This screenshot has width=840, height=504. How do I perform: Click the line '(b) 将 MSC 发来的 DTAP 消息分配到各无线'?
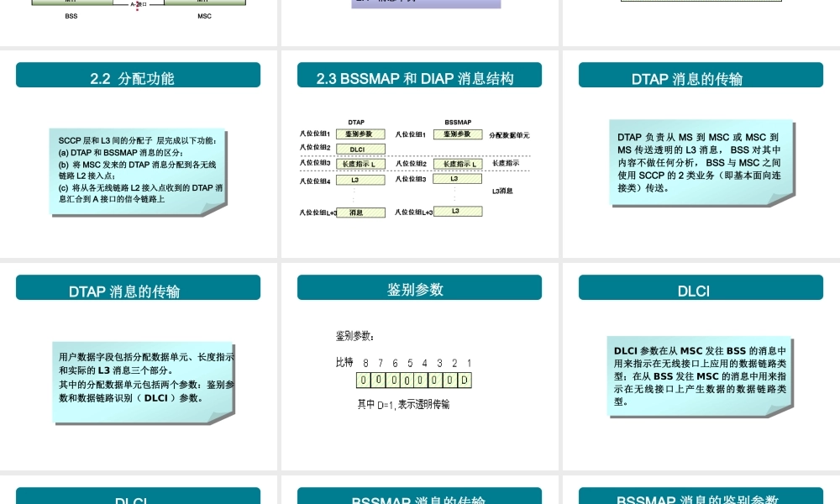137,165
